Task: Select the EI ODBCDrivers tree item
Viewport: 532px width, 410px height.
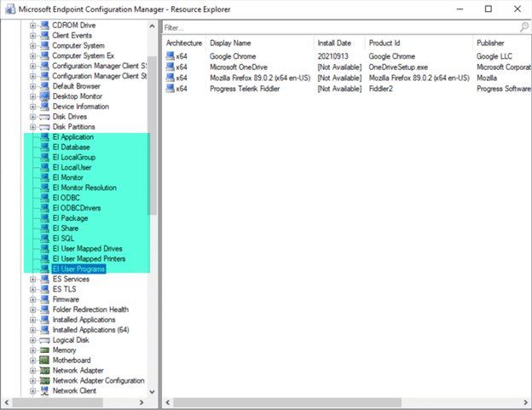Action: [77, 208]
